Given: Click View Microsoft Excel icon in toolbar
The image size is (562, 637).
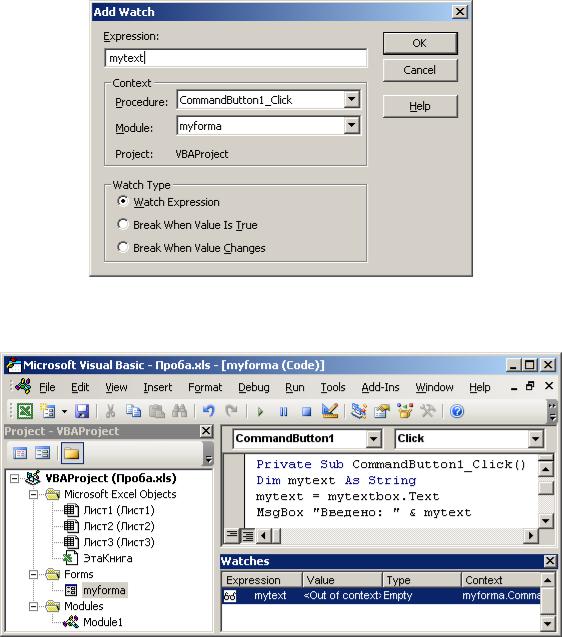Looking at the screenshot, I should 25,411.
